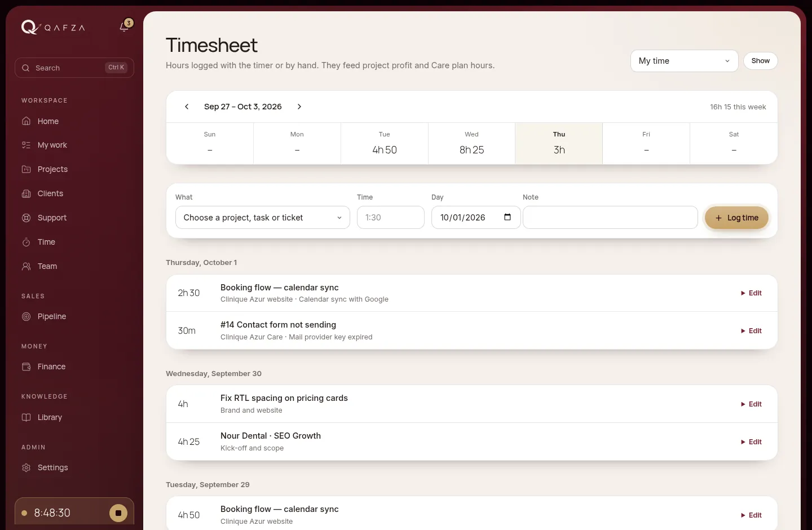Select Saturday in week strip
The height and width of the screenshot is (530, 812).
734,144
